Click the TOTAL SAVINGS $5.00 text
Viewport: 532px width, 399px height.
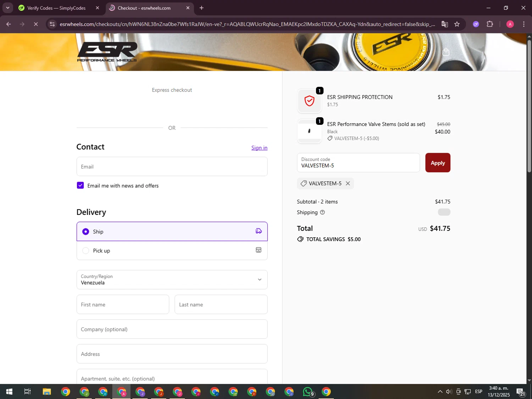click(333, 239)
